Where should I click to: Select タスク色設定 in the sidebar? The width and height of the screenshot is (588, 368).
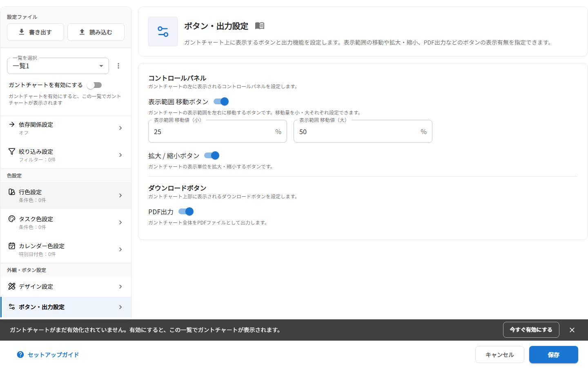66,222
